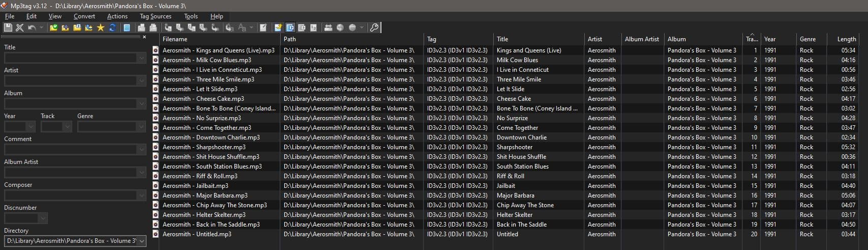Select 'Aerosmith - Three Mile Smile.mp3' filename
This screenshot has height=250, width=868.
(x=208, y=79)
